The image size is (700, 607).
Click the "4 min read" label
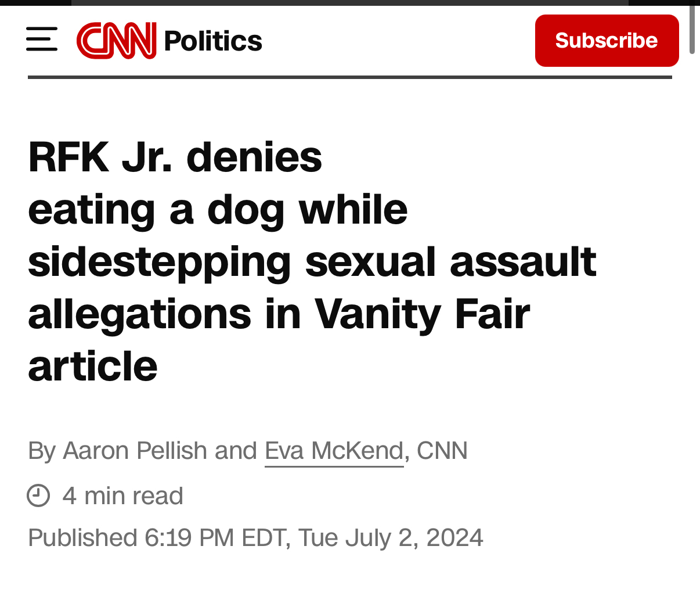[123, 496]
